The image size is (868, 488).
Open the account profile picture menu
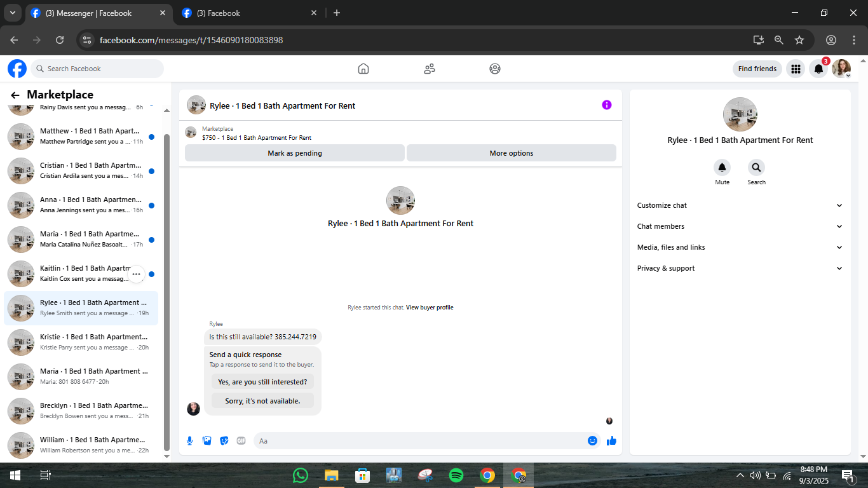pyautogui.click(x=841, y=69)
